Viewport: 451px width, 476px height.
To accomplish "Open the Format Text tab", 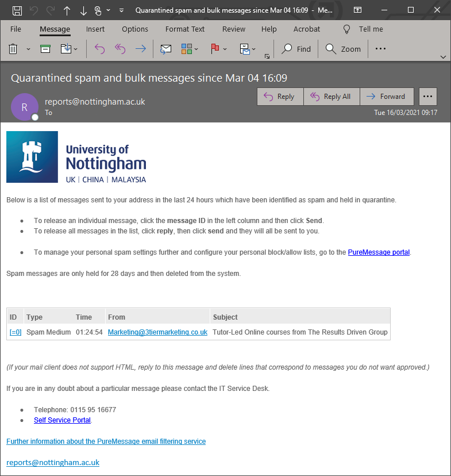I will [185, 29].
